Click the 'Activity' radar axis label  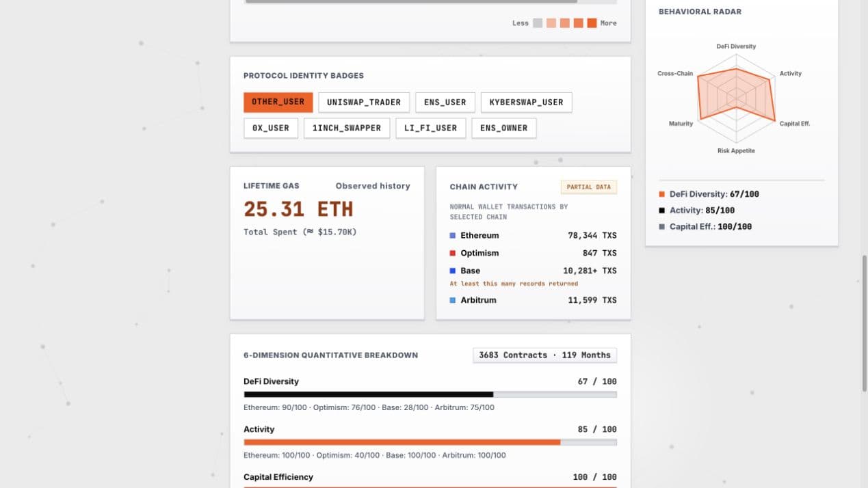[791, 74]
